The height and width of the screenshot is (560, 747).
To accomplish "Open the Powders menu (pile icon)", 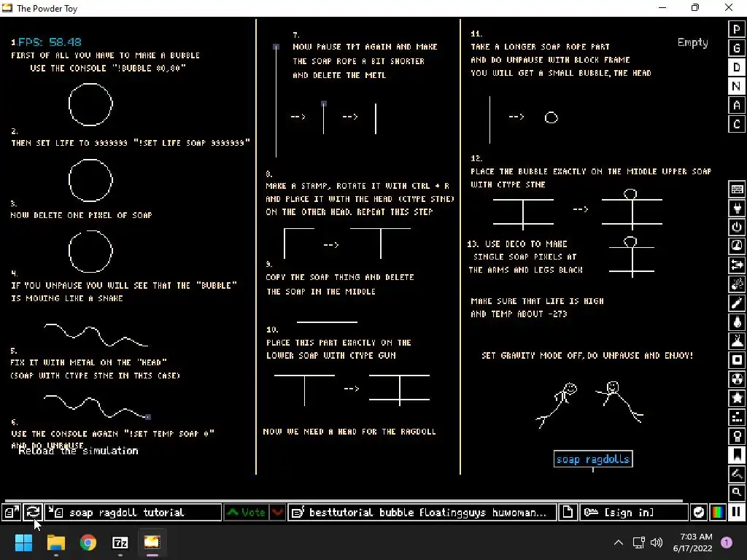I will coord(737,341).
